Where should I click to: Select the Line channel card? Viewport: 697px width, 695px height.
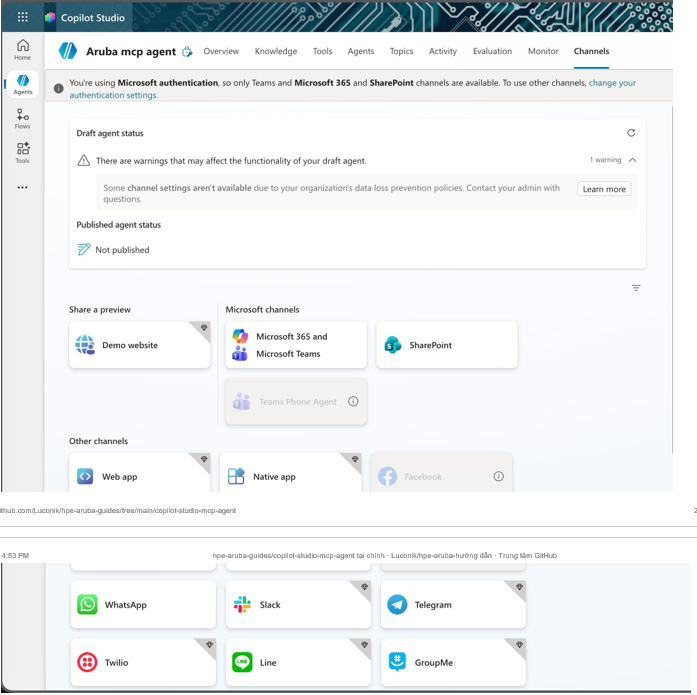298,663
